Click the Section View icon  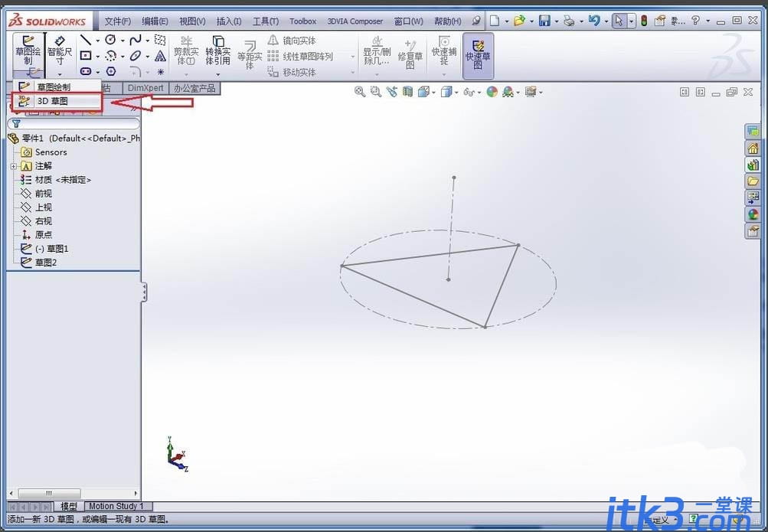coord(407,92)
